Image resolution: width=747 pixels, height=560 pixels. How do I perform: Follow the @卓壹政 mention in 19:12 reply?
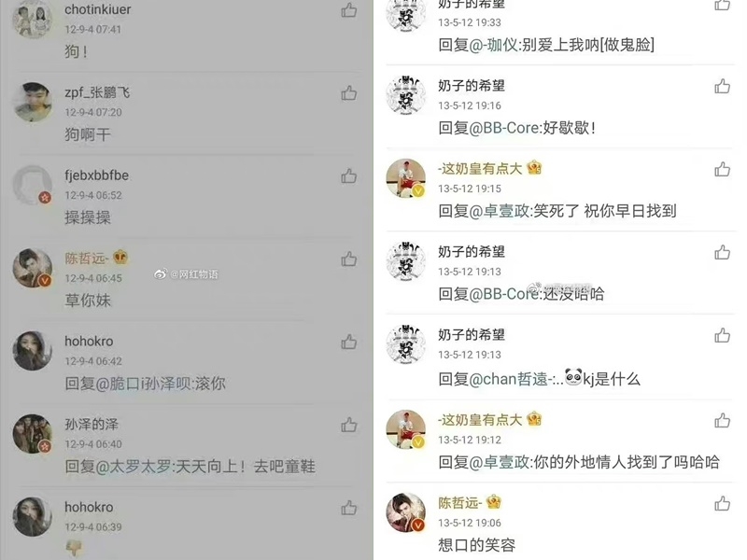pyautogui.click(x=500, y=462)
